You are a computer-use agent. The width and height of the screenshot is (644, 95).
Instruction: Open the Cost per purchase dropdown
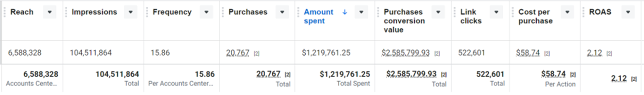pos(567,12)
